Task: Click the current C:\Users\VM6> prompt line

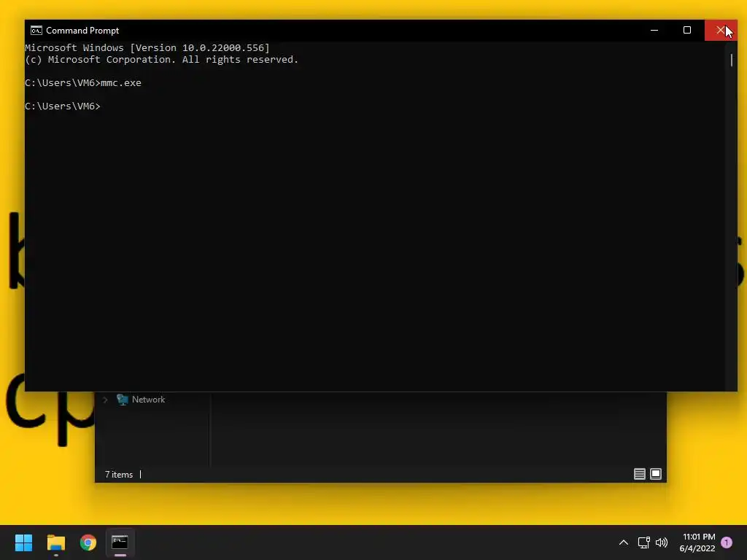Action: (x=63, y=106)
